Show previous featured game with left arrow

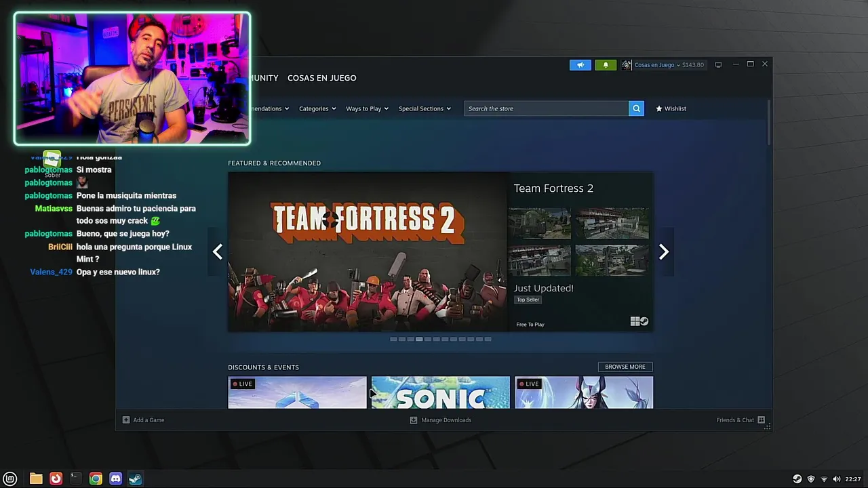coord(217,252)
